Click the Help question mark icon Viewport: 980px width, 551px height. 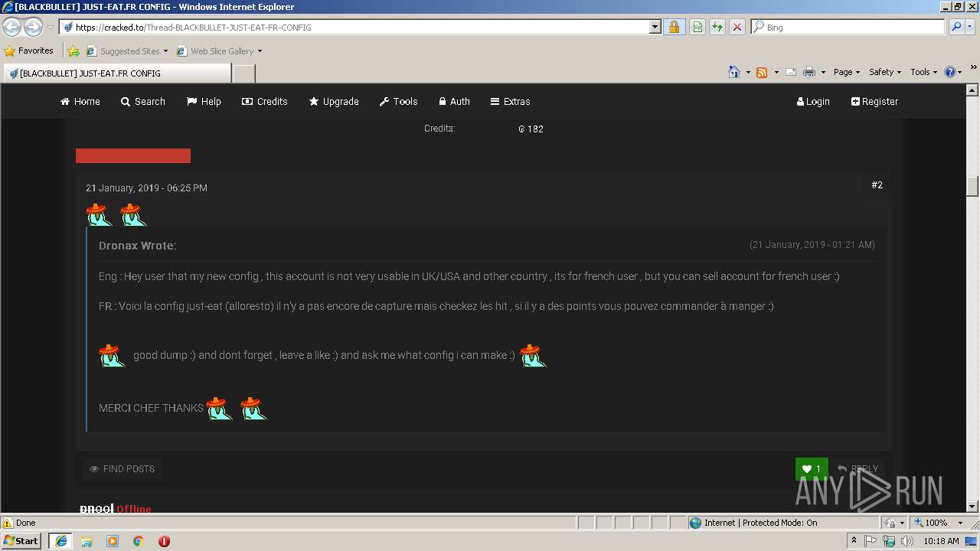[950, 72]
